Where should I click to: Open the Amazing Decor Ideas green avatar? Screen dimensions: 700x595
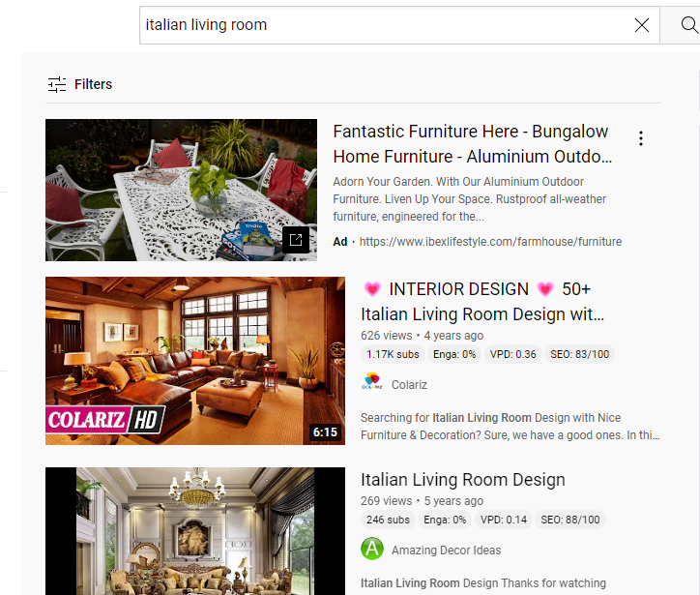[372, 549]
